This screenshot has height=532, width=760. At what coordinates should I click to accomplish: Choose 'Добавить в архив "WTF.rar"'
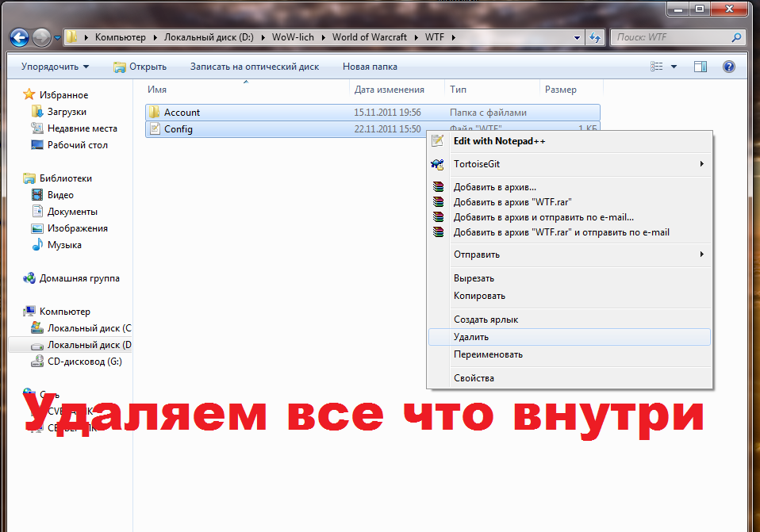[x=570, y=202]
